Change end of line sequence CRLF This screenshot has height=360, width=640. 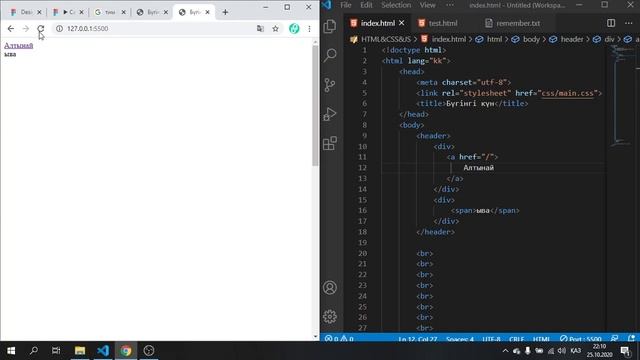[x=516, y=339]
